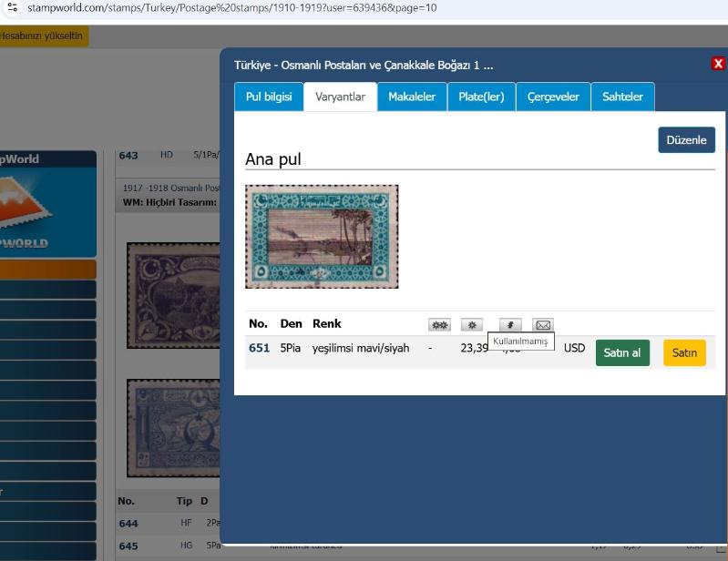Viewport: 728px width, 561px height.
Task: Click the browser URL address field
Action: tap(273, 7)
